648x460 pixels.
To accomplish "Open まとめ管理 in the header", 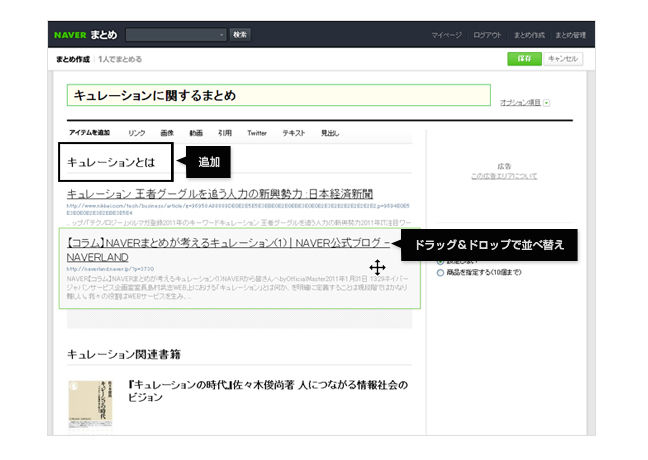I will coord(570,35).
